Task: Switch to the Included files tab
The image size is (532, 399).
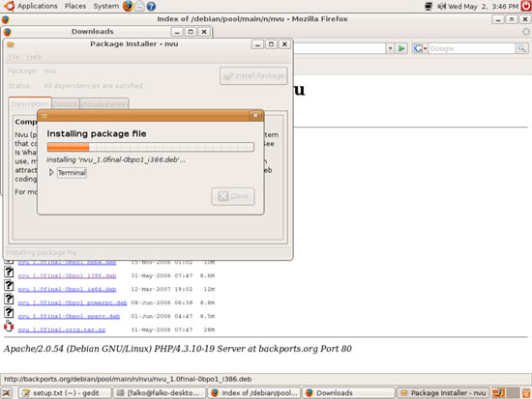Action: pyautogui.click(x=103, y=104)
